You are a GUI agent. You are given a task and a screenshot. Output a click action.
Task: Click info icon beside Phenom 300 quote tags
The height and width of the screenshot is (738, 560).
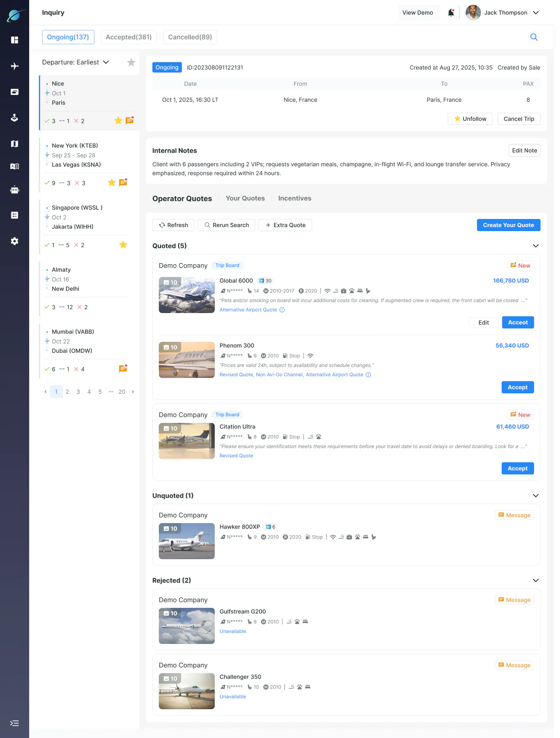coord(368,375)
